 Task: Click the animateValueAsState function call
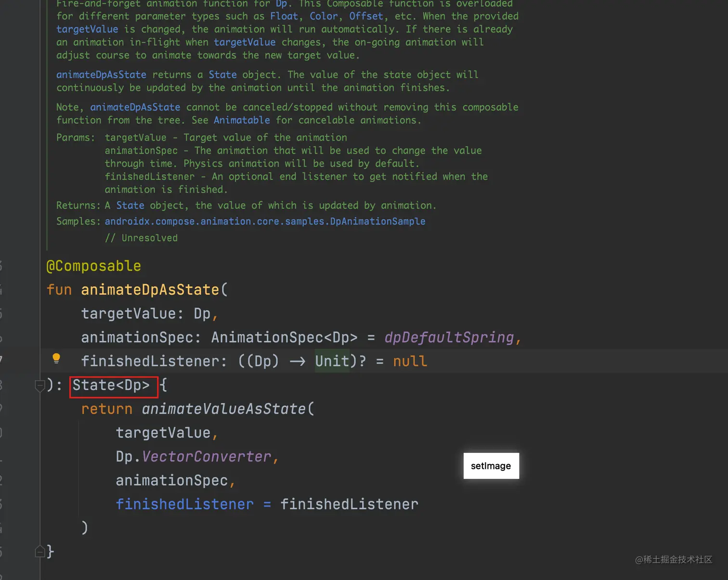click(x=224, y=409)
